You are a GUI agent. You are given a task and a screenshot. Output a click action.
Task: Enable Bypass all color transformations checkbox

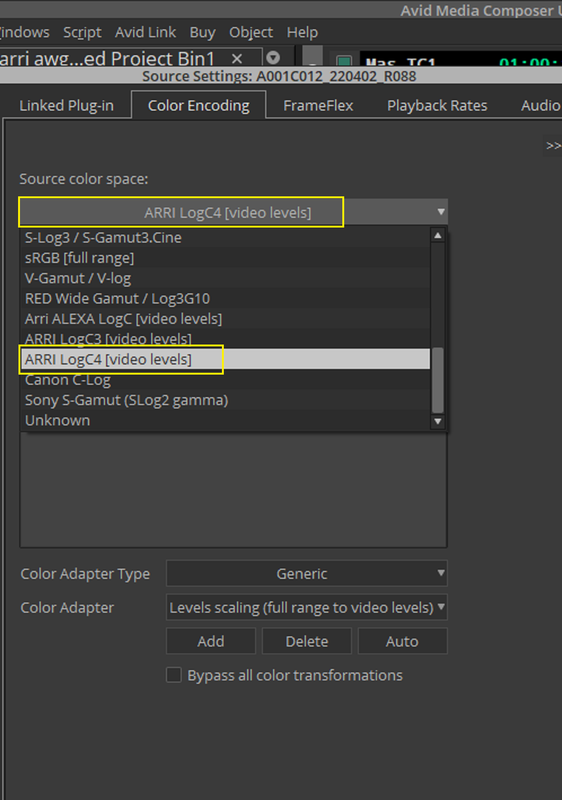click(x=174, y=675)
